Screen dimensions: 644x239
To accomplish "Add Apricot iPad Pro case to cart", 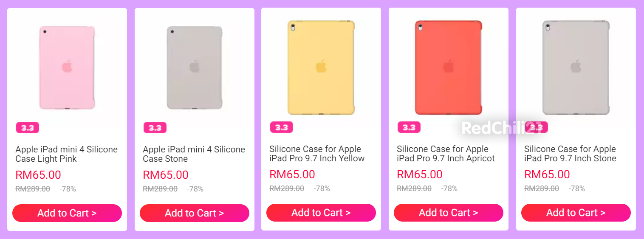I will [449, 213].
